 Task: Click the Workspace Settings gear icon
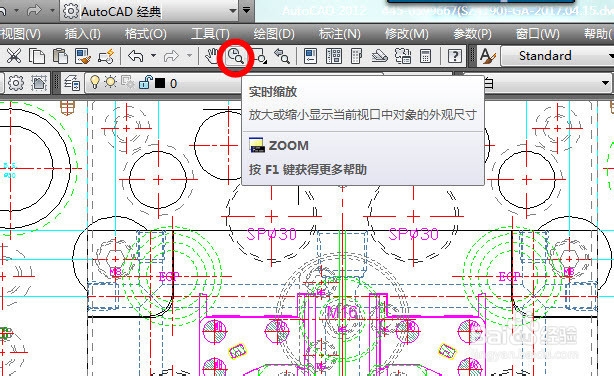click(16, 83)
